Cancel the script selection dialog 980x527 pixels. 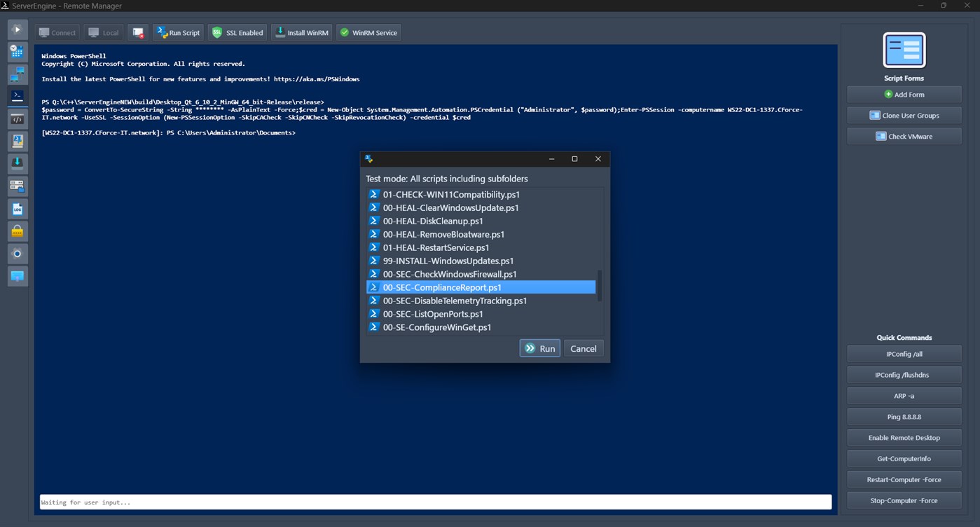583,348
